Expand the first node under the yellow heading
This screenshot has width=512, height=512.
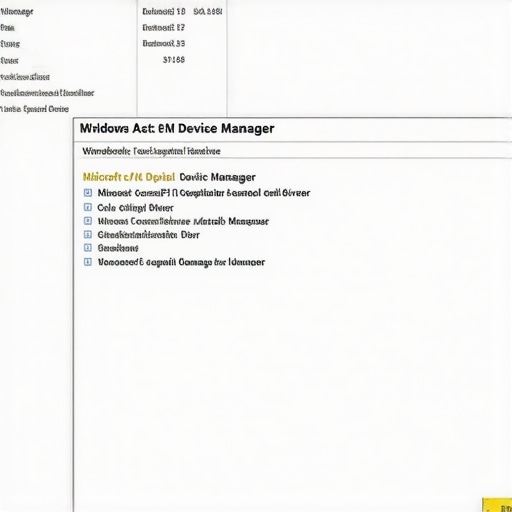click(88, 193)
